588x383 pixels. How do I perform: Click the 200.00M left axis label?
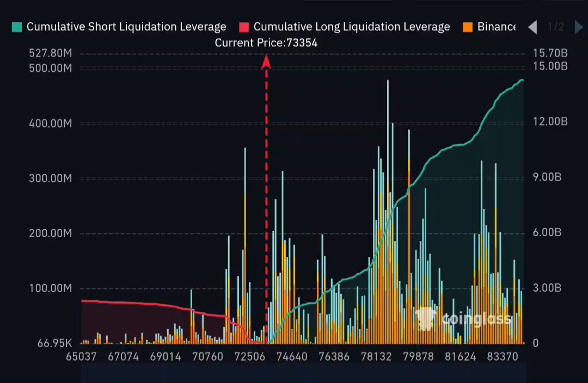[x=51, y=233]
